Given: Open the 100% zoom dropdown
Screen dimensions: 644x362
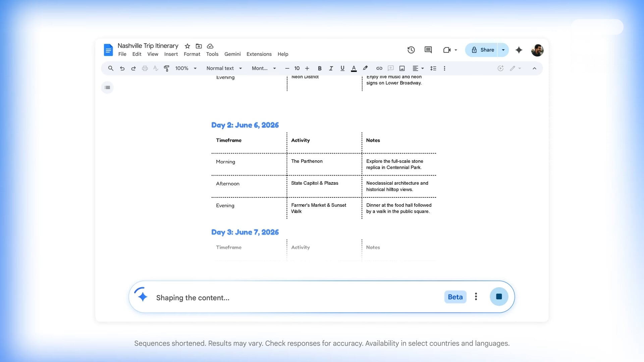Looking at the screenshot, I should (x=186, y=68).
